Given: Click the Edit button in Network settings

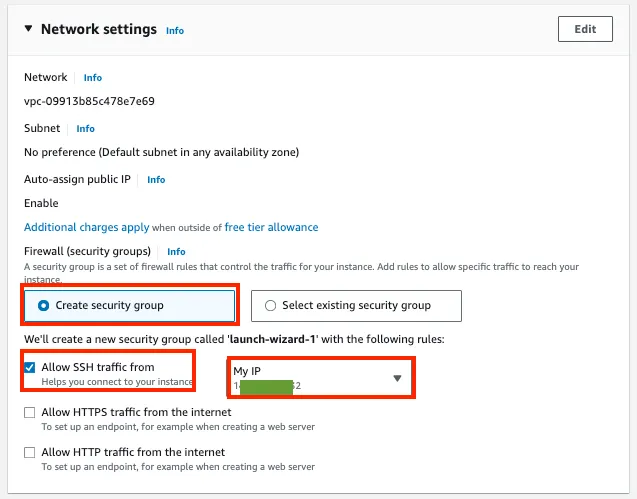Looking at the screenshot, I should click(585, 29).
